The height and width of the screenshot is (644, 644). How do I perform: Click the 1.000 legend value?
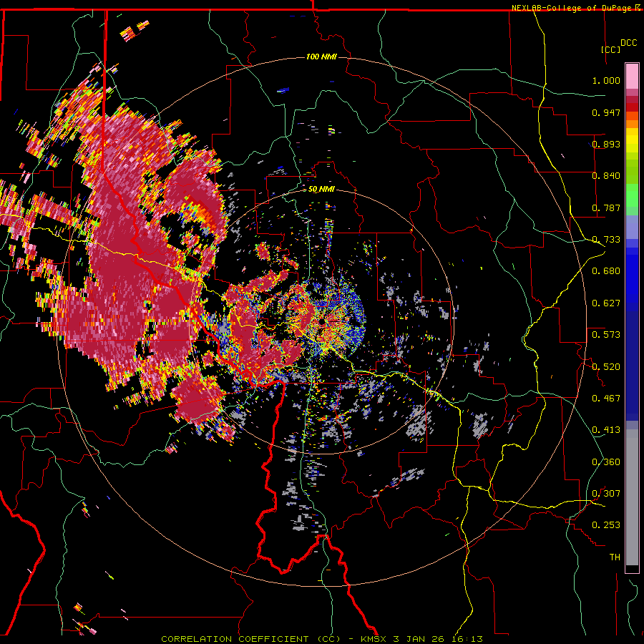point(606,80)
